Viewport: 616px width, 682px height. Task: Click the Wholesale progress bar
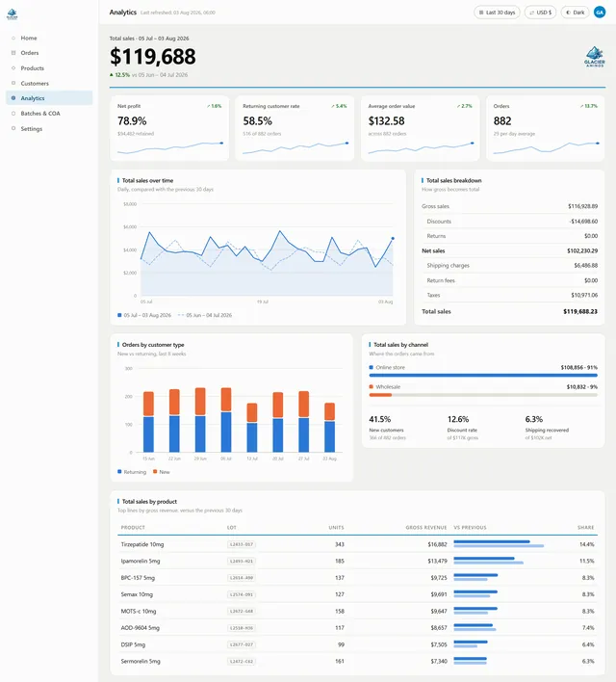click(x=483, y=395)
